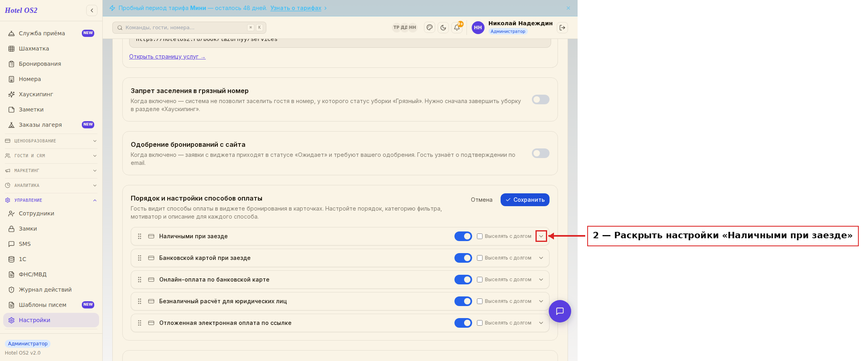
Task: Grab drag handle for Наличными при заезде
Action: click(x=140, y=236)
